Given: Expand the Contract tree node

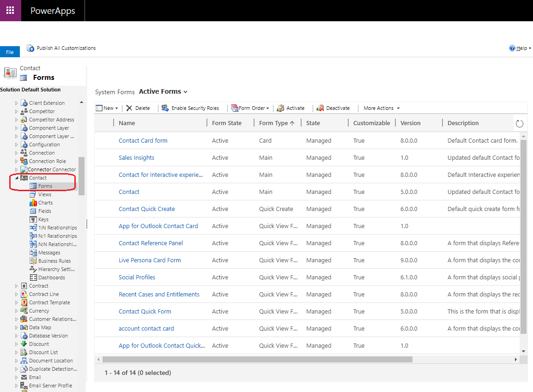Looking at the screenshot, I should (16, 286).
